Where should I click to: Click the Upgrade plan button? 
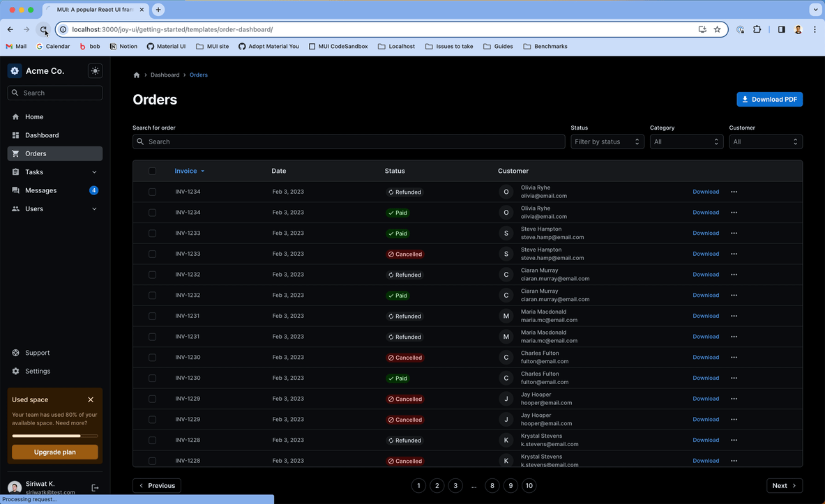pyautogui.click(x=55, y=452)
